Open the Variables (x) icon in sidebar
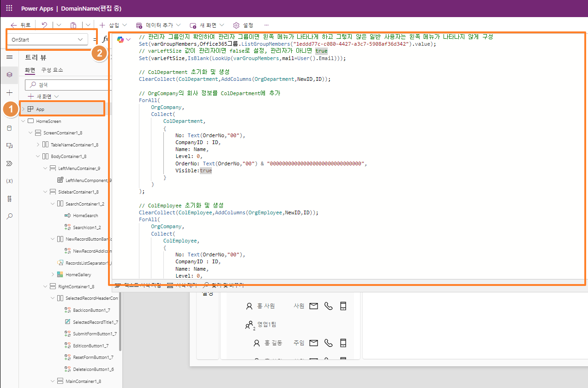This screenshot has height=388, width=588. [x=9, y=181]
